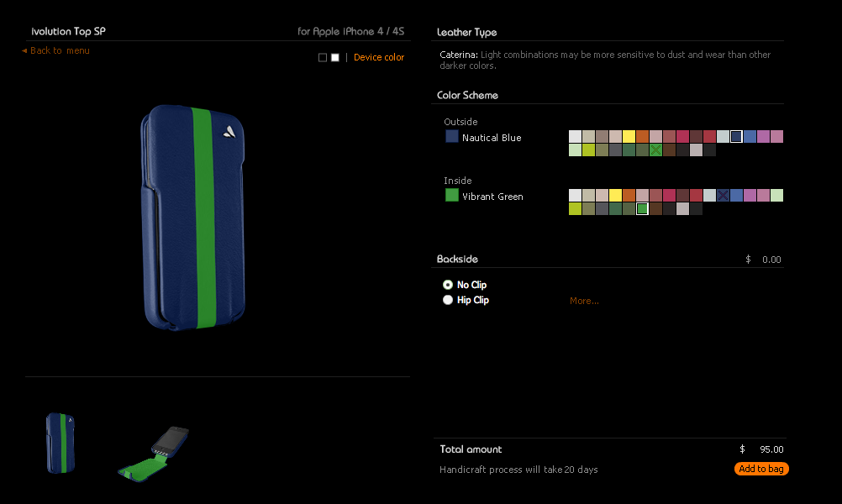842x504 pixels.
Task: Open the 'Device color' link
Action: (379, 57)
